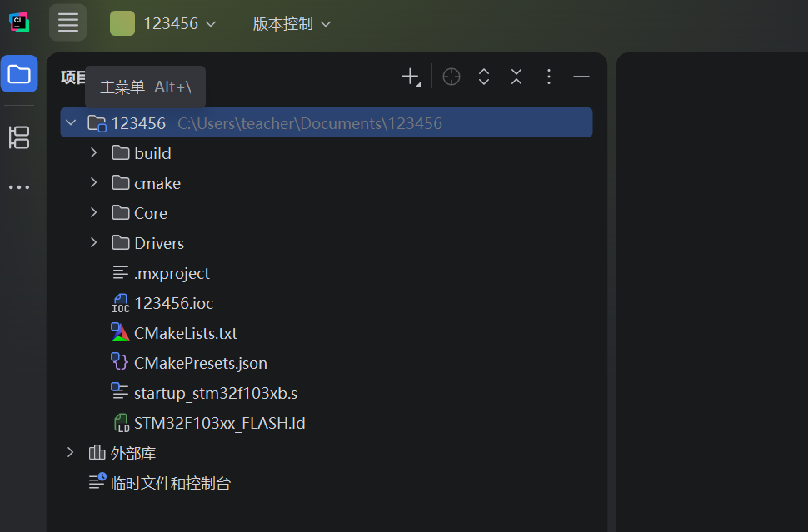Expand the 外部库 node

(70, 452)
